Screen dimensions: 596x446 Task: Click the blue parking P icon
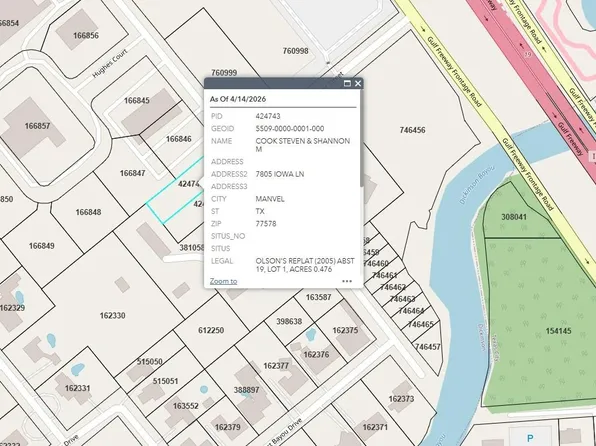(x=530, y=438)
